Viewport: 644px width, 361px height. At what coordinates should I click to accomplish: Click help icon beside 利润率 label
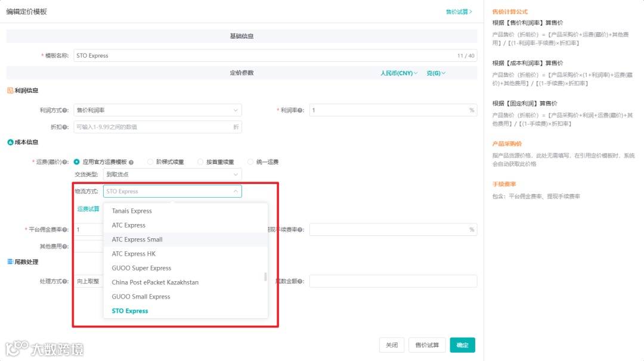click(300, 110)
